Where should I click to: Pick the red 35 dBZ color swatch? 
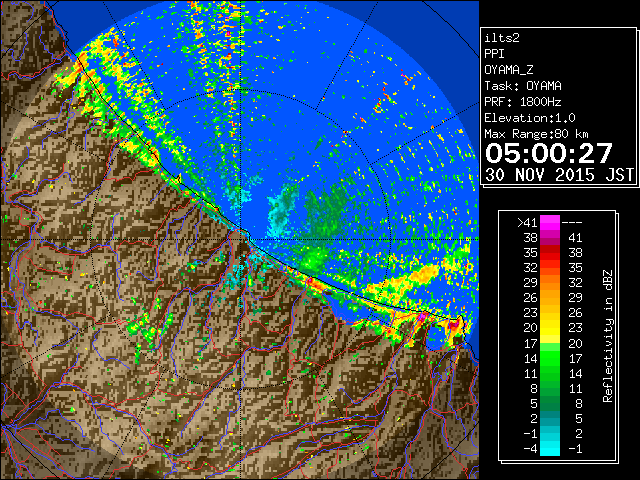[x=550, y=253]
